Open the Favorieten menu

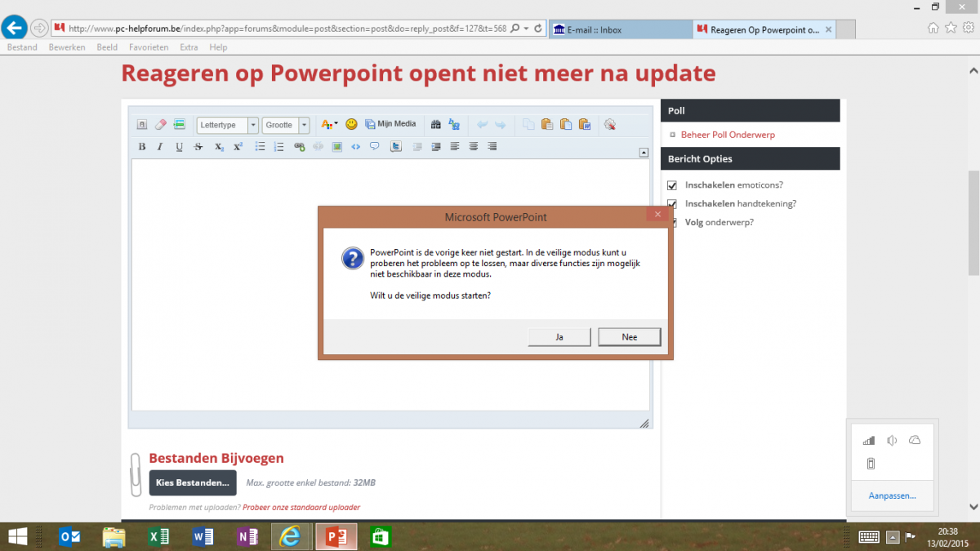pos(149,47)
